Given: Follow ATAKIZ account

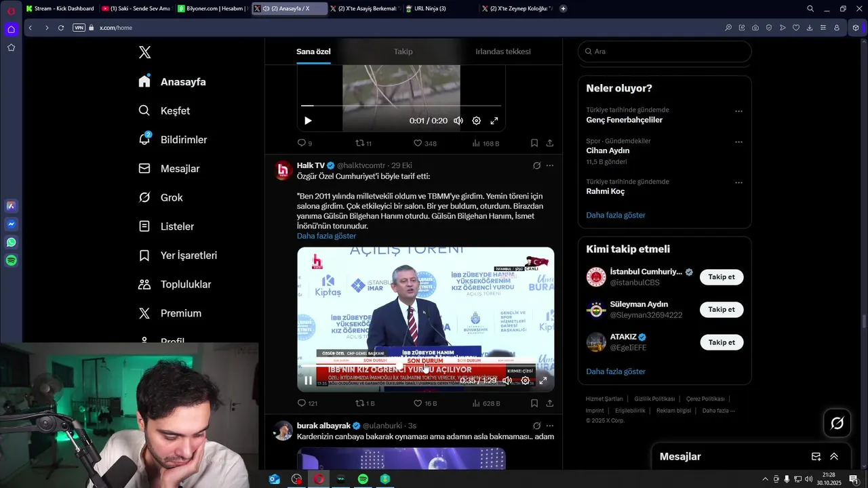Looking at the screenshot, I should tap(722, 342).
